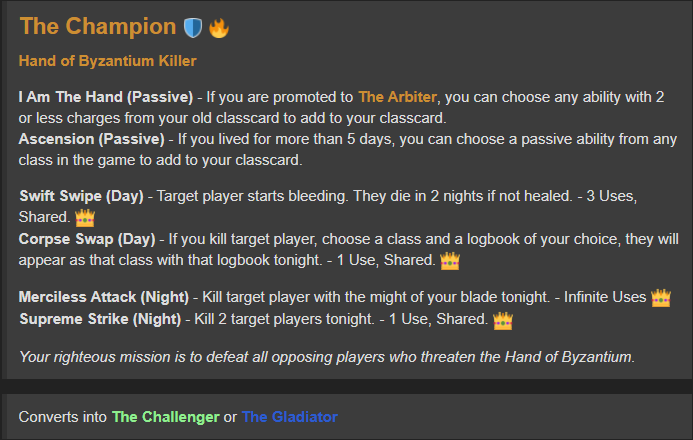Image resolution: width=693 pixels, height=440 pixels.
Task: Click the italic righteous mission text
Action: coord(327,357)
